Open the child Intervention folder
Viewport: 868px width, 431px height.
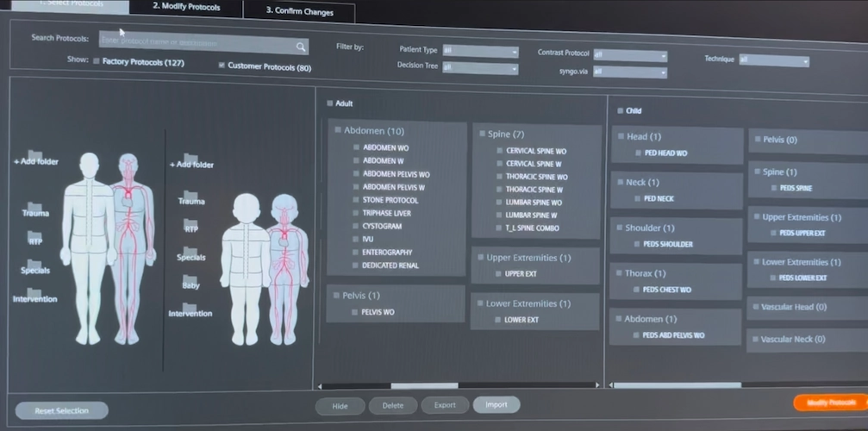(190, 309)
